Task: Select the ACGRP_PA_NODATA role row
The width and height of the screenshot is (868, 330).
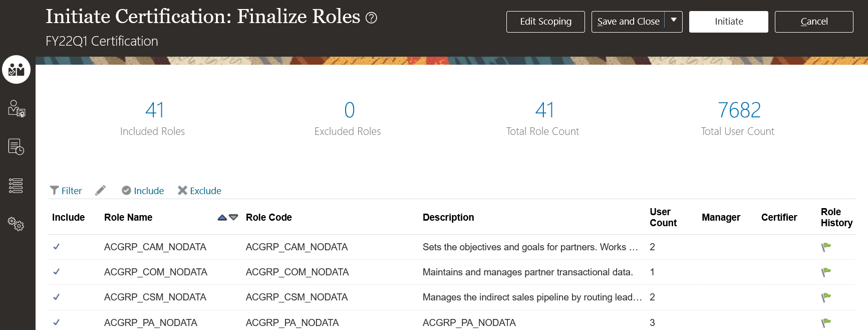Action: (150, 322)
